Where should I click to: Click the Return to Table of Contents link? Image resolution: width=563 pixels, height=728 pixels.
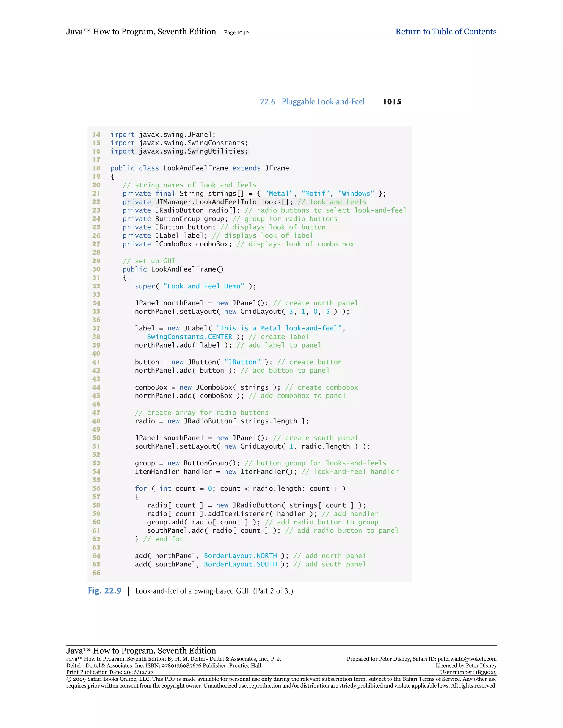(x=446, y=32)
